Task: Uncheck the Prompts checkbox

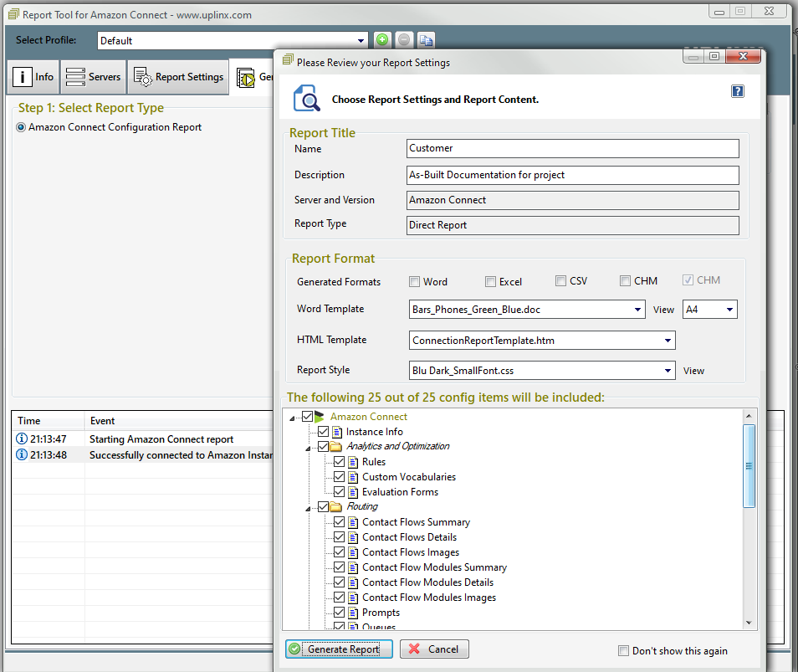Action: [x=339, y=613]
